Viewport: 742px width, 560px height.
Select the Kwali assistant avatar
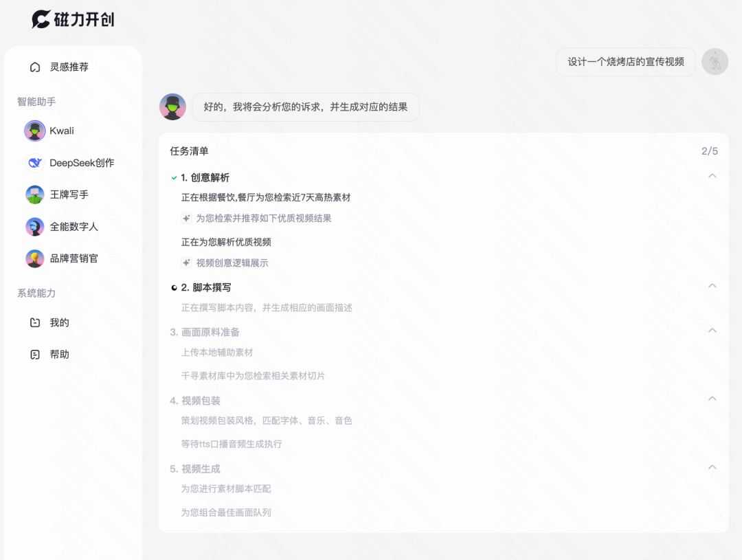coord(35,131)
